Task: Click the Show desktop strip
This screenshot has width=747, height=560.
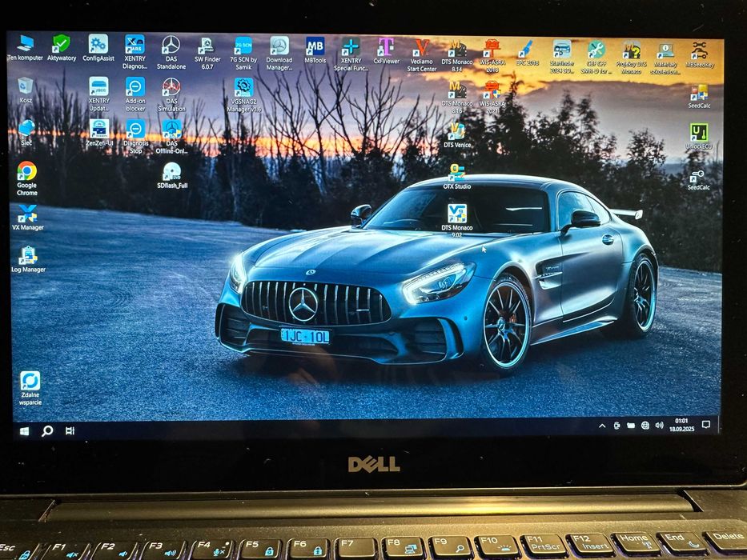Action: 719,424
